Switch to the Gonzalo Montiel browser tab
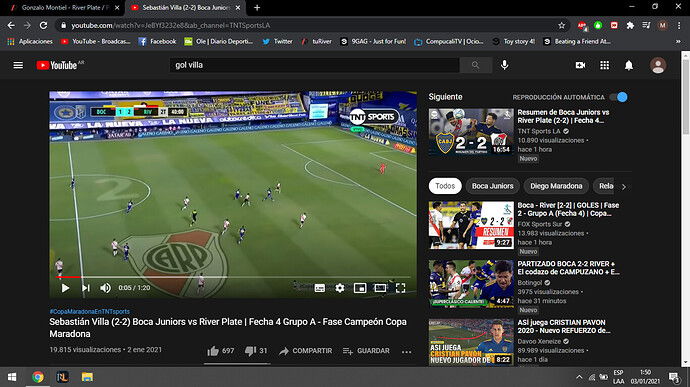Viewport: 690px width, 387px height. (x=65, y=7)
